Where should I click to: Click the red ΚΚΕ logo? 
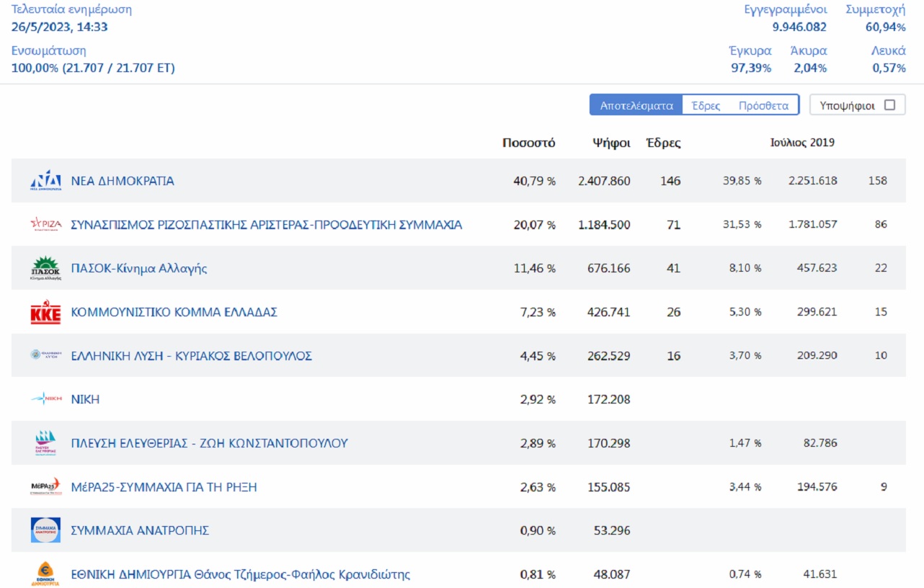45,312
